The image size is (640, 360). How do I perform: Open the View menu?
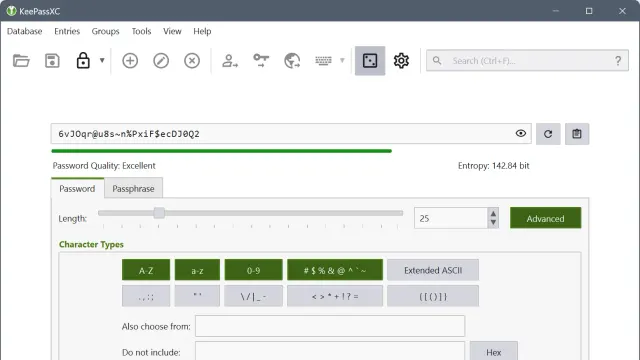(172, 31)
